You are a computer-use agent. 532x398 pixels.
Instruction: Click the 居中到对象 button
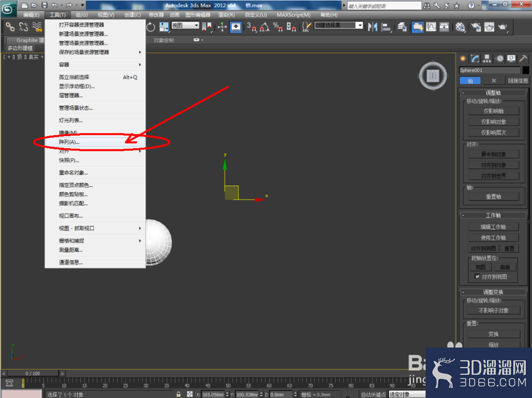pyautogui.click(x=493, y=154)
